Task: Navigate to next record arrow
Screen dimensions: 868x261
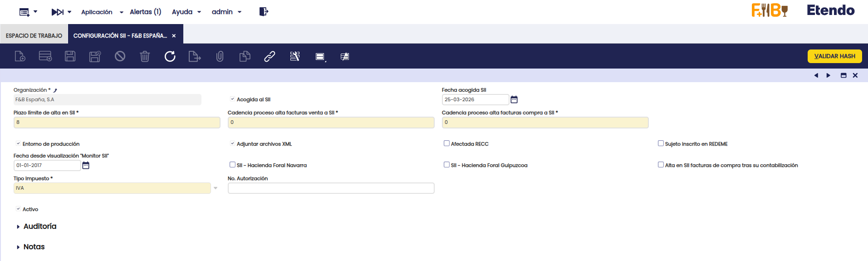Action: pyautogui.click(x=828, y=75)
